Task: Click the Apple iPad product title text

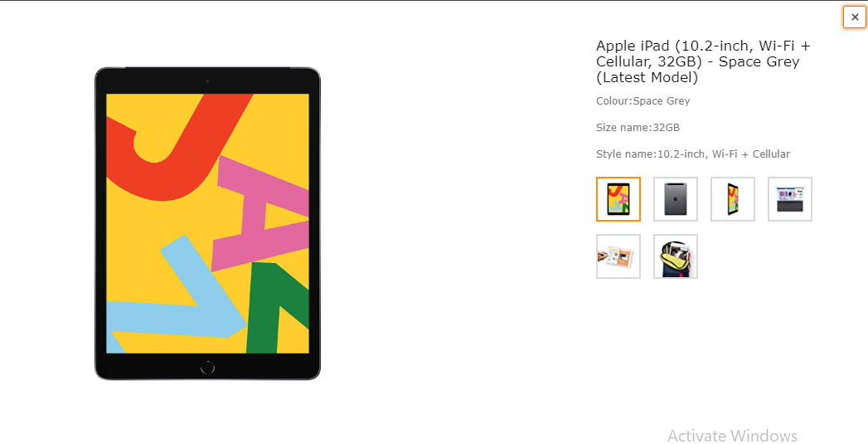Action: pyautogui.click(x=703, y=61)
